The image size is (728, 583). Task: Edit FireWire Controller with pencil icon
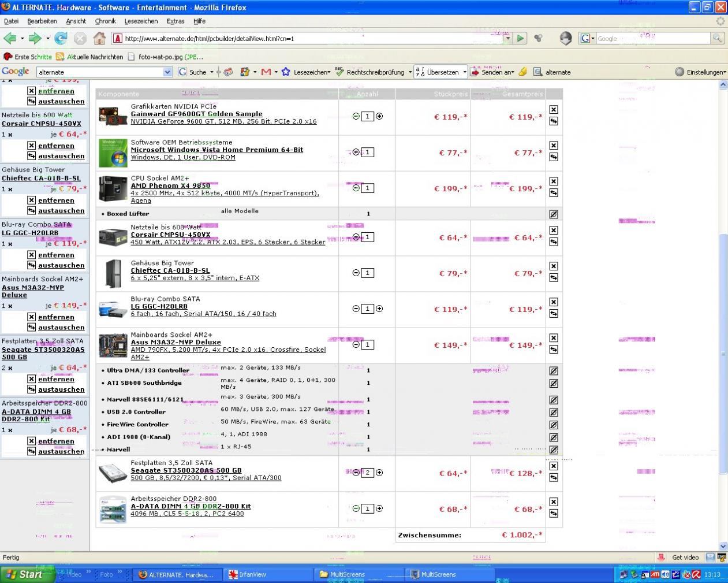(x=553, y=425)
